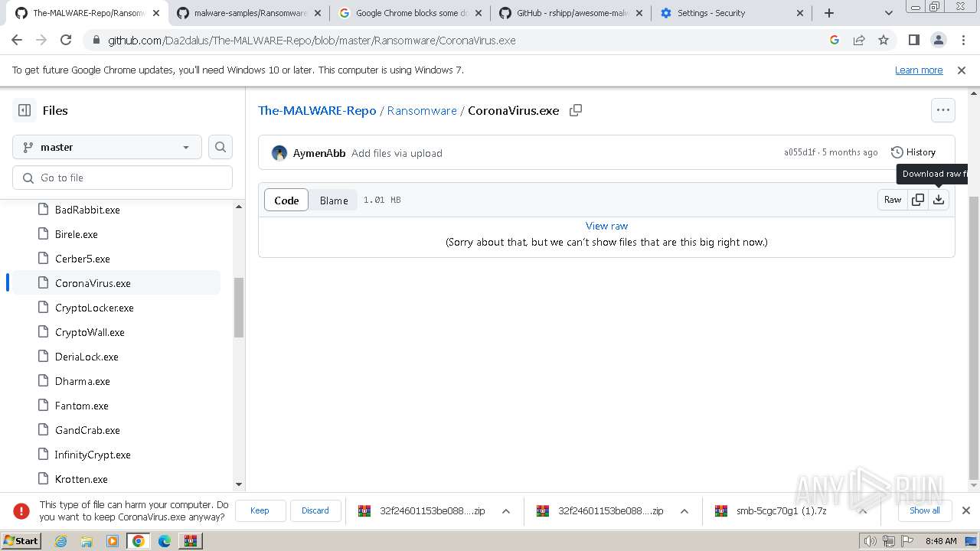Open Learn more about Chrome updates
This screenshot has width=980, height=551.
(x=919, y=70)
